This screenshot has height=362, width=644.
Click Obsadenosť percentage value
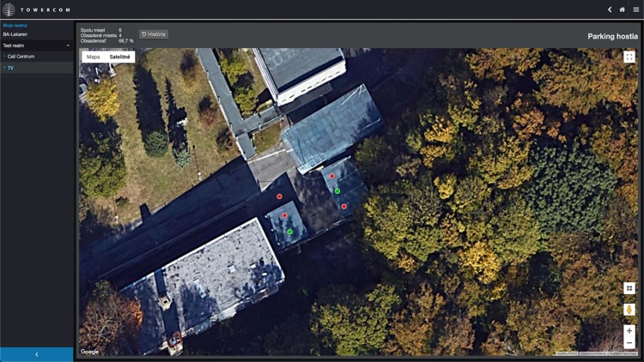tap(126, 41)
